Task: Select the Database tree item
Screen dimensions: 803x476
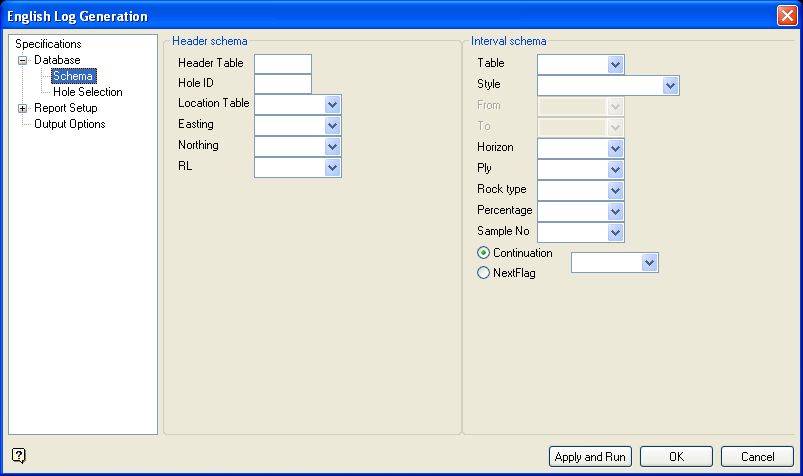Action: point(57,60)
